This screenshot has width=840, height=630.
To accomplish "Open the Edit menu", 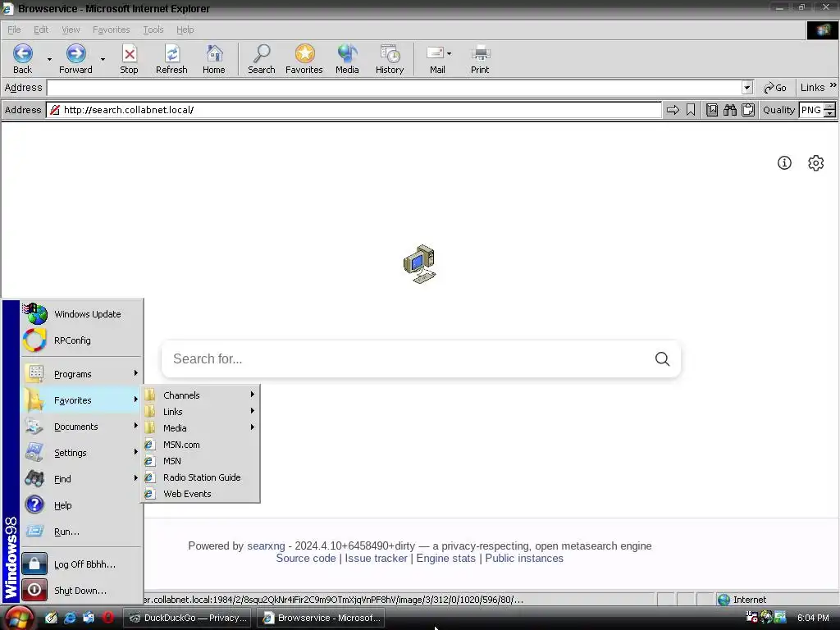I will 41,30.
